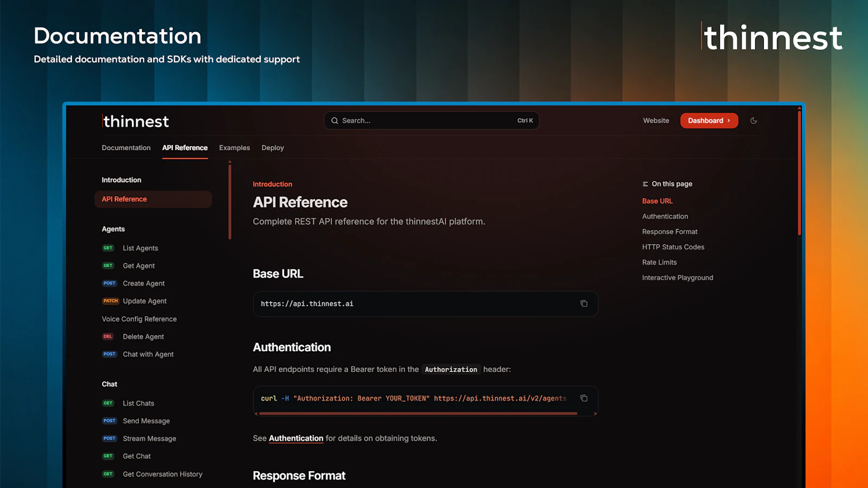Open Chat with Agent endpoint
868x488 pixels.
tap(148, 354)
